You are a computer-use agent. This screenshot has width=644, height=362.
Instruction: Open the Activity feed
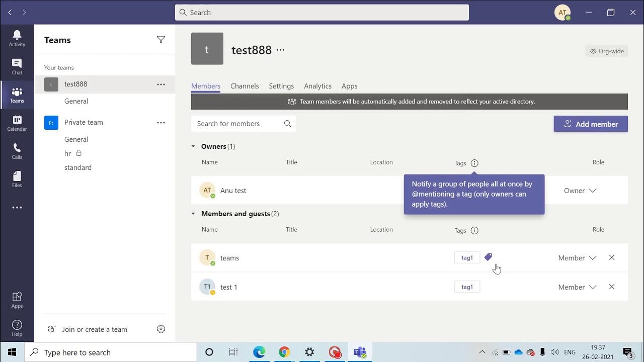[17, 38]
